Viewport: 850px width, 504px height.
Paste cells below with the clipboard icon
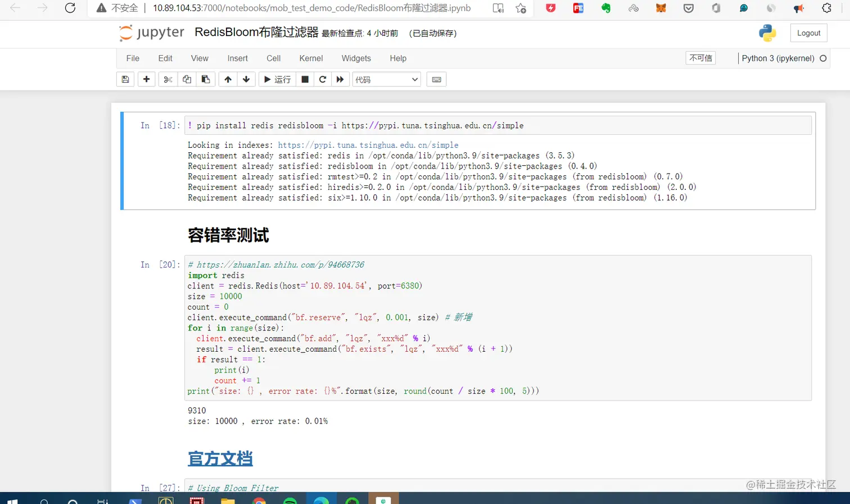point(206,79)
